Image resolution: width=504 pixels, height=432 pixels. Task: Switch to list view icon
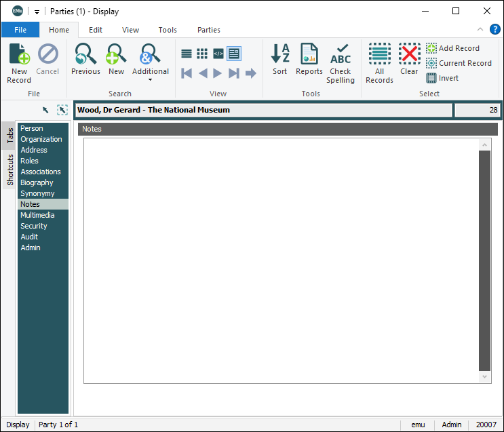[x=187, y=54]
